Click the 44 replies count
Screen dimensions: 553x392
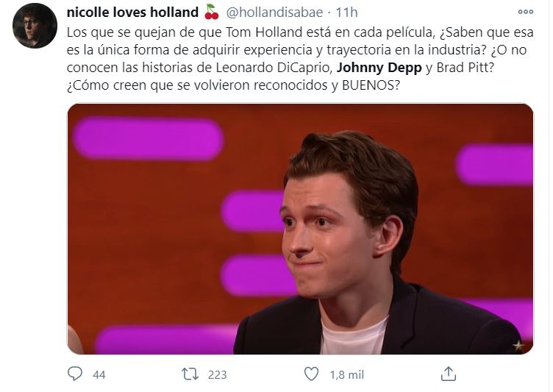click(99, 374)
